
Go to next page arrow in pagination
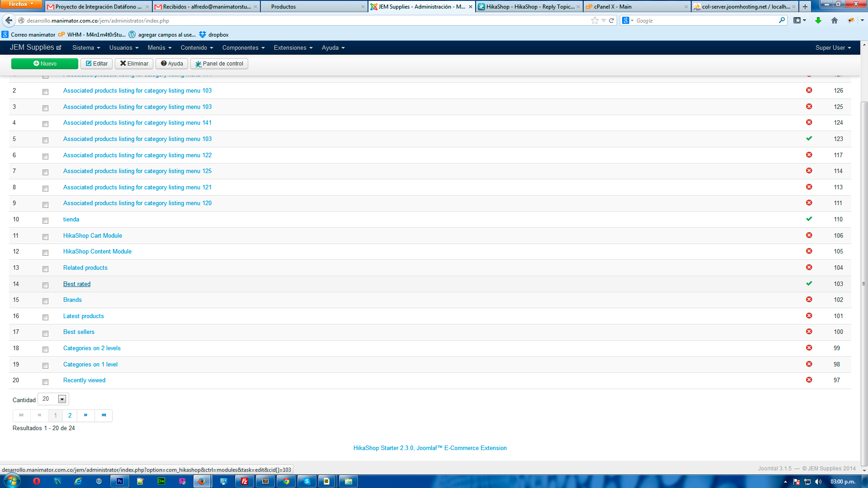click(x=85, y=415)
